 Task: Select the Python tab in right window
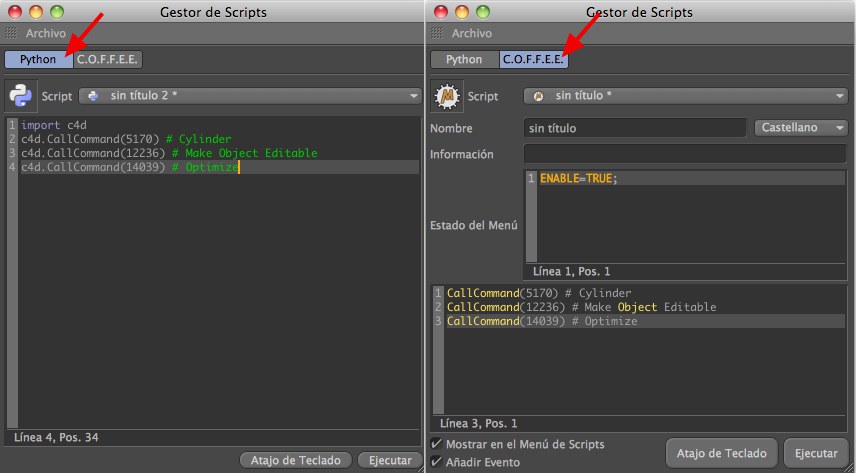click(x=464, y=60)
